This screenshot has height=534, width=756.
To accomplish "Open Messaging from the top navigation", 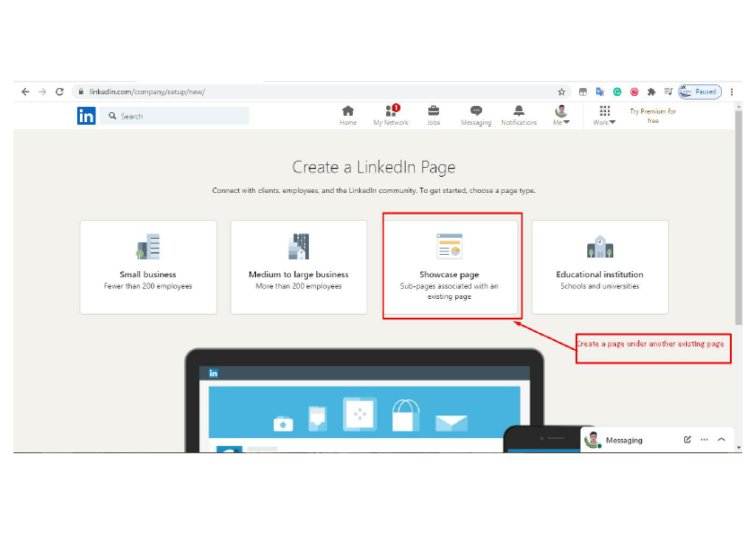I will [x=476, y=116].
